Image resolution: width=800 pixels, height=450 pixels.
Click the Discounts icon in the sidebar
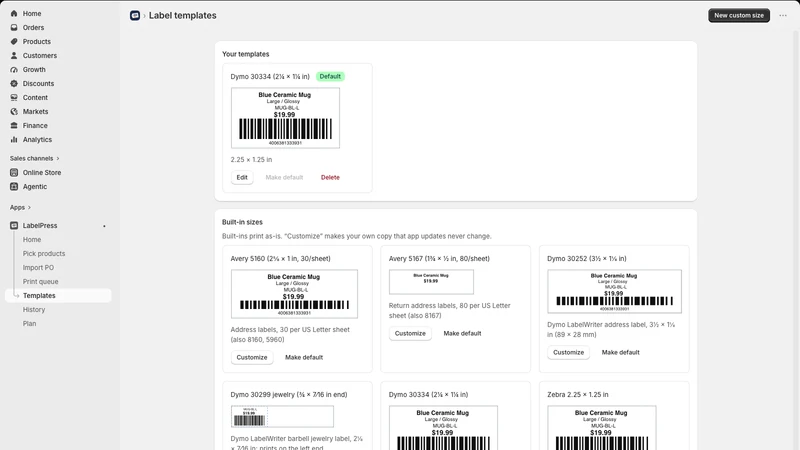pos(14,84)
